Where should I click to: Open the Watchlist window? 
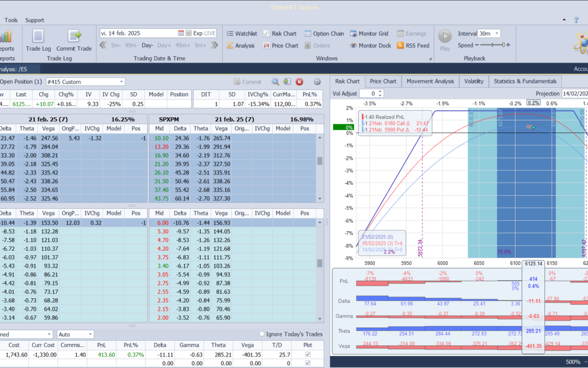click(x=242, y=33)
